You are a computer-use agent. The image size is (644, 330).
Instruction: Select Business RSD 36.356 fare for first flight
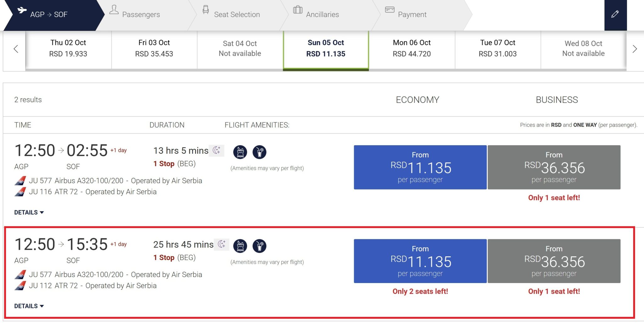point(554,167)
